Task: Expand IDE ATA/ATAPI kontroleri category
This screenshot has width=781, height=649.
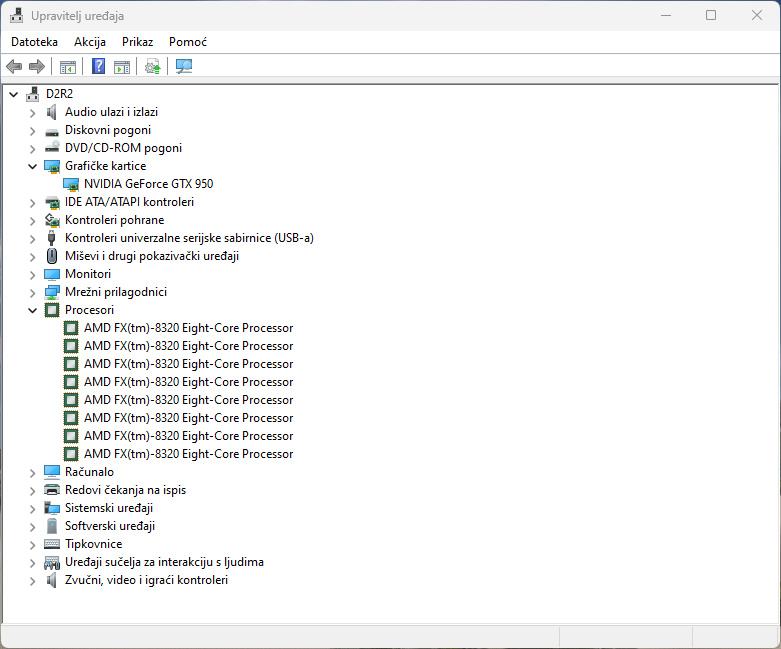Action: pos(32,203)
